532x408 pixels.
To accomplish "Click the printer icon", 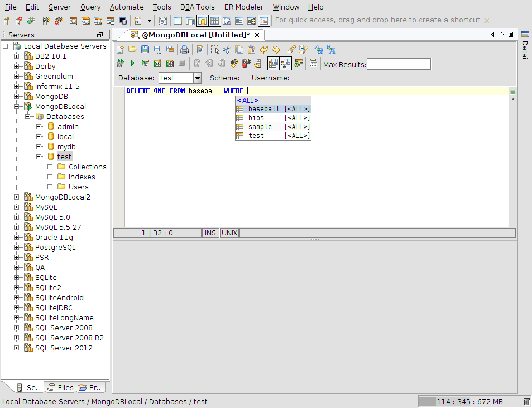I will (184, 50).
